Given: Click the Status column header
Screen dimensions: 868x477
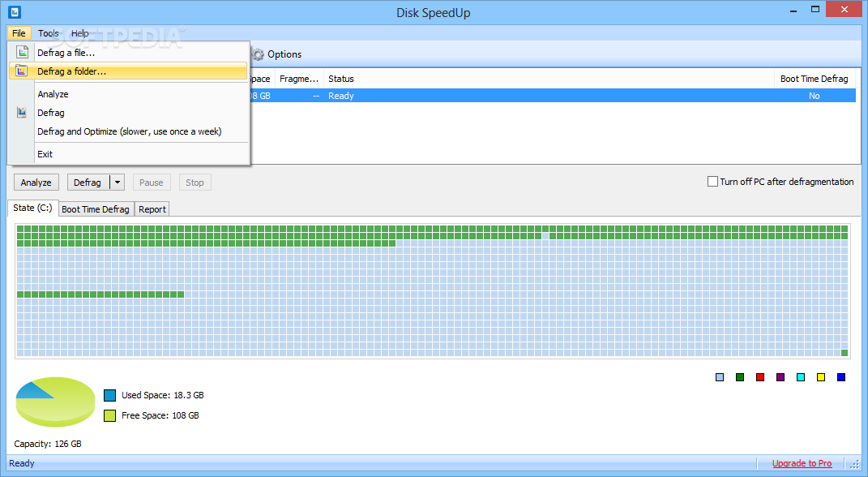Looking at the screenshot, I should 549,79.
